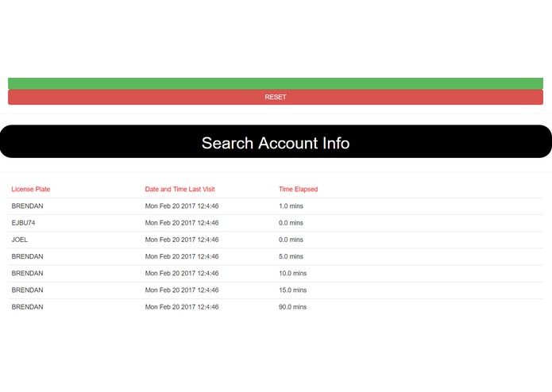Click 0.0 mins in the EJBU74 row
The width and height of the screenshot is (552, 392).
(291, 223)
